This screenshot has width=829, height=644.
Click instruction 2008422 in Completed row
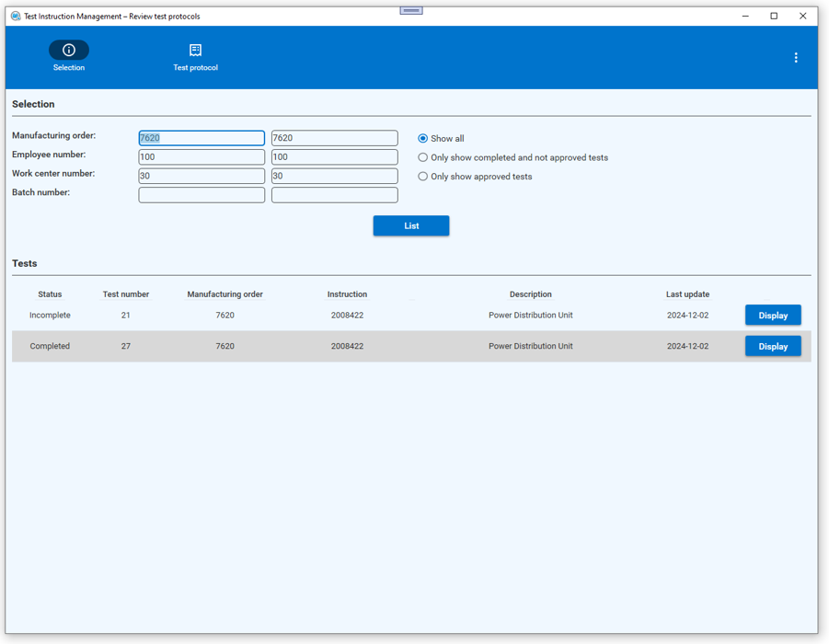tap(347, 346)
